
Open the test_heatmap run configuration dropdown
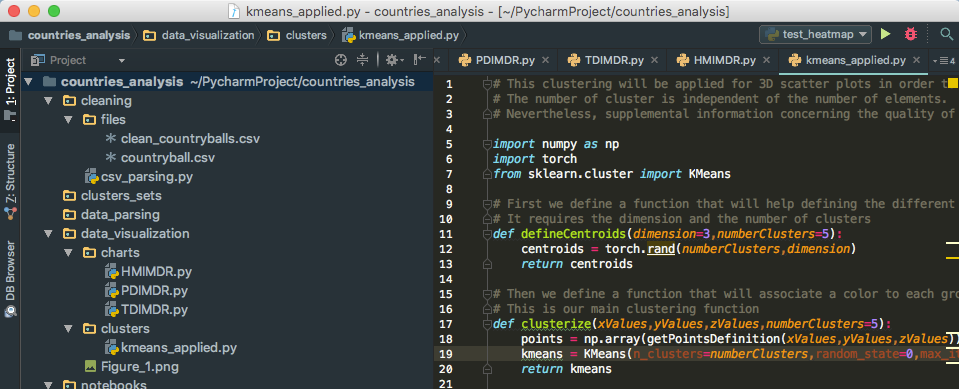pos(815,34)
